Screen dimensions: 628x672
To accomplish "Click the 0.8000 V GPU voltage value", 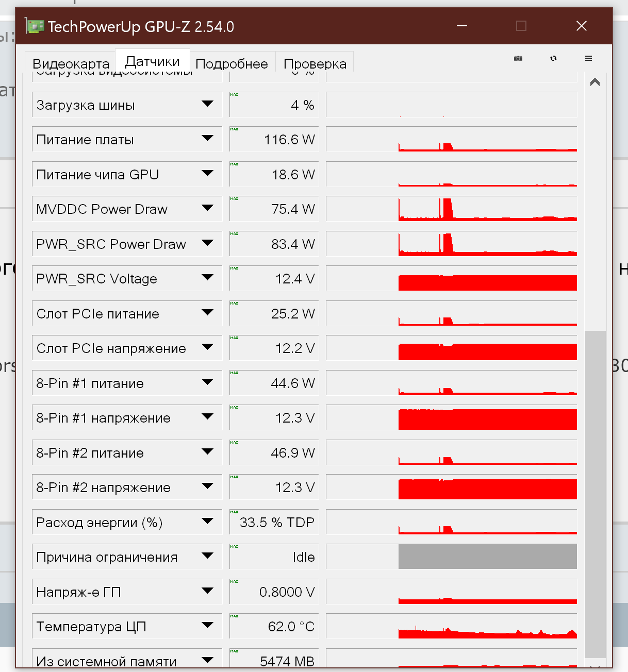I will (x=274, y=592).
